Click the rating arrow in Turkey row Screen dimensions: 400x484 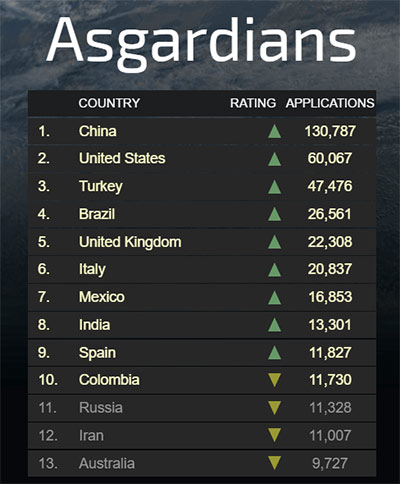pos(274,187)
